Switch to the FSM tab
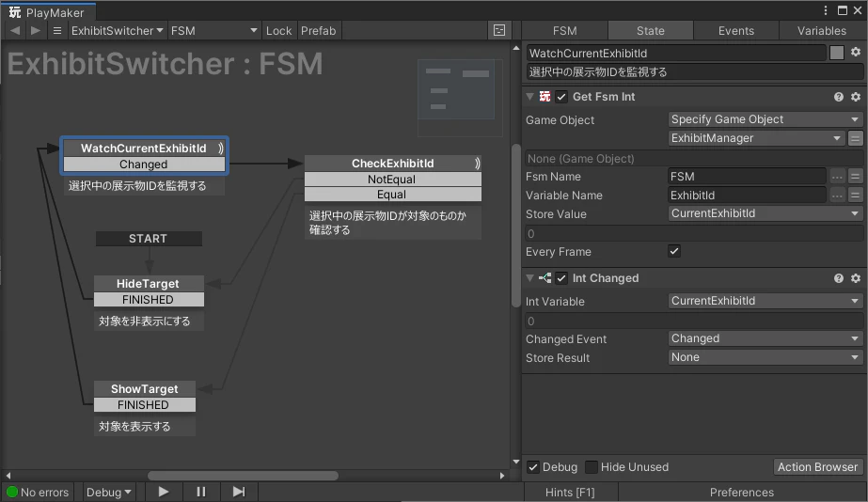Screen dimensions: 868x502 click(564, 30)
